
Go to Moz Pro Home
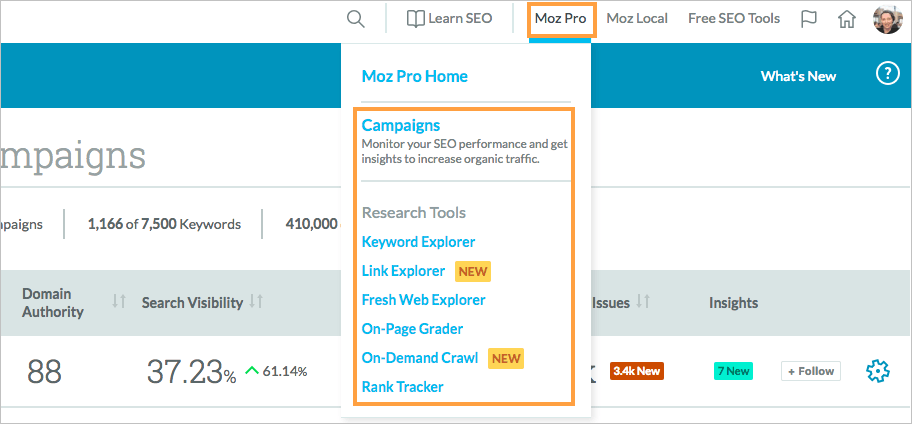(x=414, y=76)
